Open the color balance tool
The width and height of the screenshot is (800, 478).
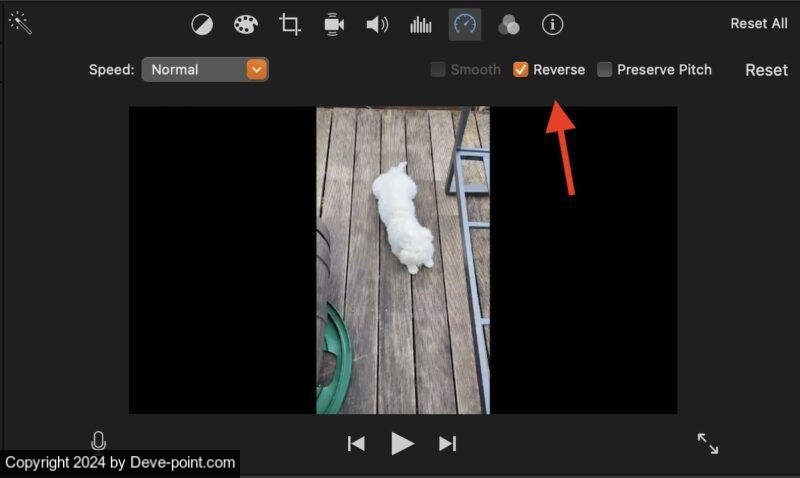(202, 24)
